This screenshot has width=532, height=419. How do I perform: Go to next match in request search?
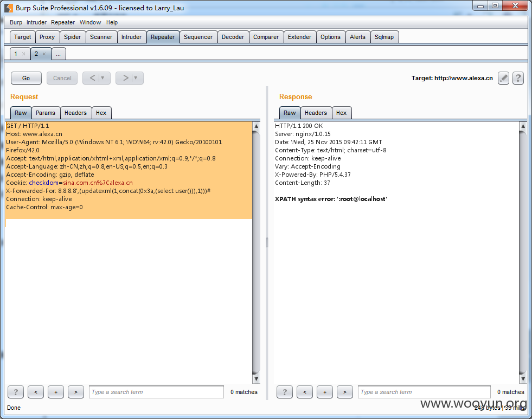point(76,392)
